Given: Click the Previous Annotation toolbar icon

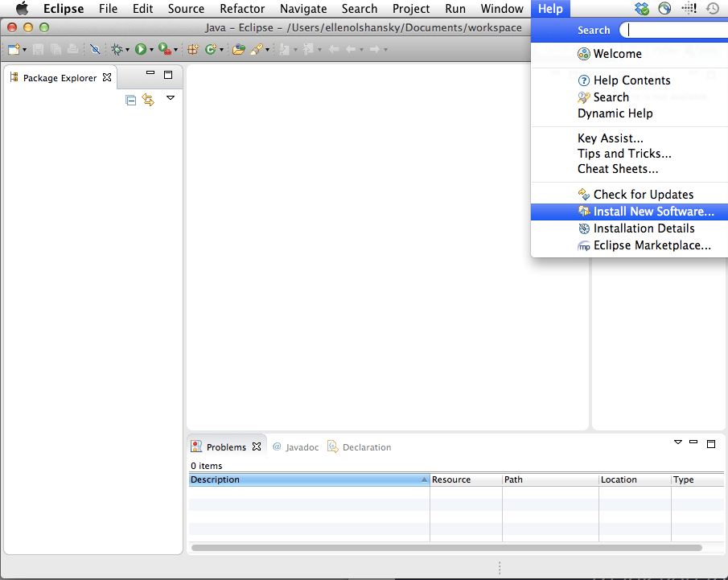Looking at the screenshot, I should click(x=308, y=49).
